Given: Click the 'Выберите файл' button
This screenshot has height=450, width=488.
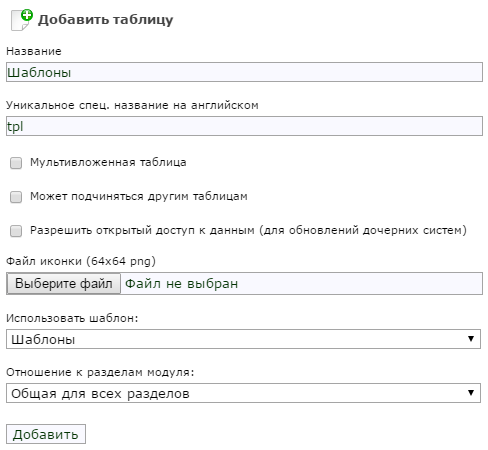Looking at the screenshot, I should (64, 284).
